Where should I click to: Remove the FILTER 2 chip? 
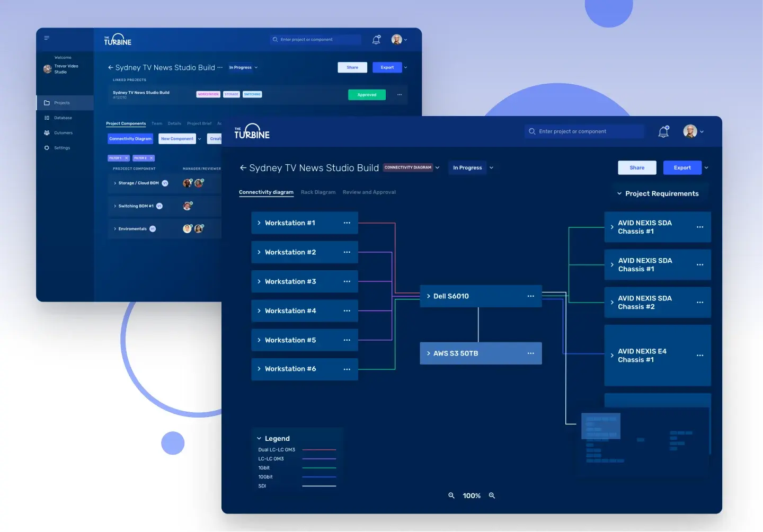pyautogui.click(x=151, y=158)
